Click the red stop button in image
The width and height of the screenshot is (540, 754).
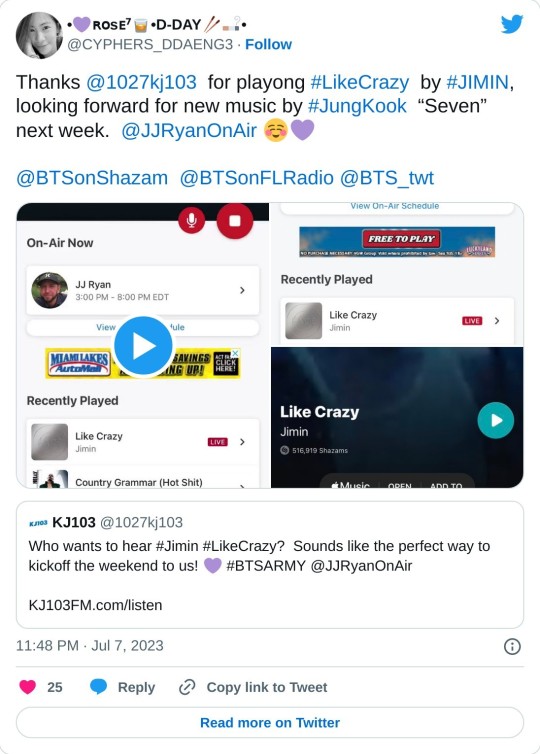point(235,221)
